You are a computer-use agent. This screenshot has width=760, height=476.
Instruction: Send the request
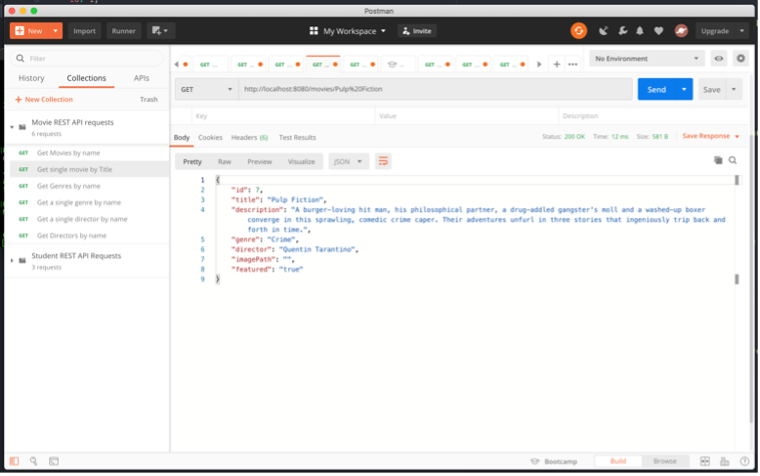coord(657,89)
